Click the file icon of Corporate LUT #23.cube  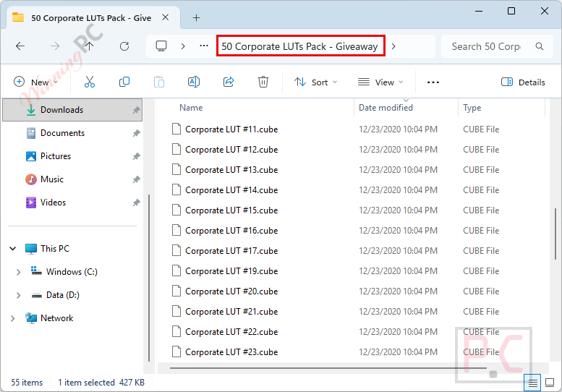[x=176, y=352]
